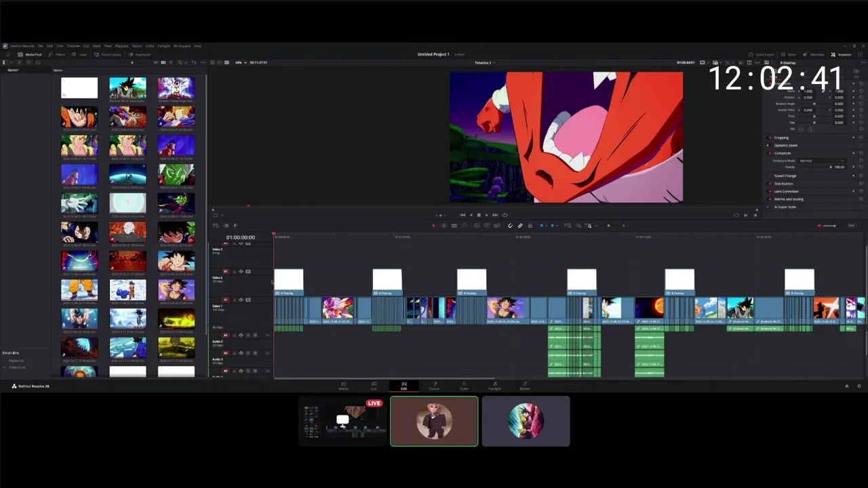Switch Media Pool to thumbnail view
This screenshot has width=868, height=488.
pos(163,62)
